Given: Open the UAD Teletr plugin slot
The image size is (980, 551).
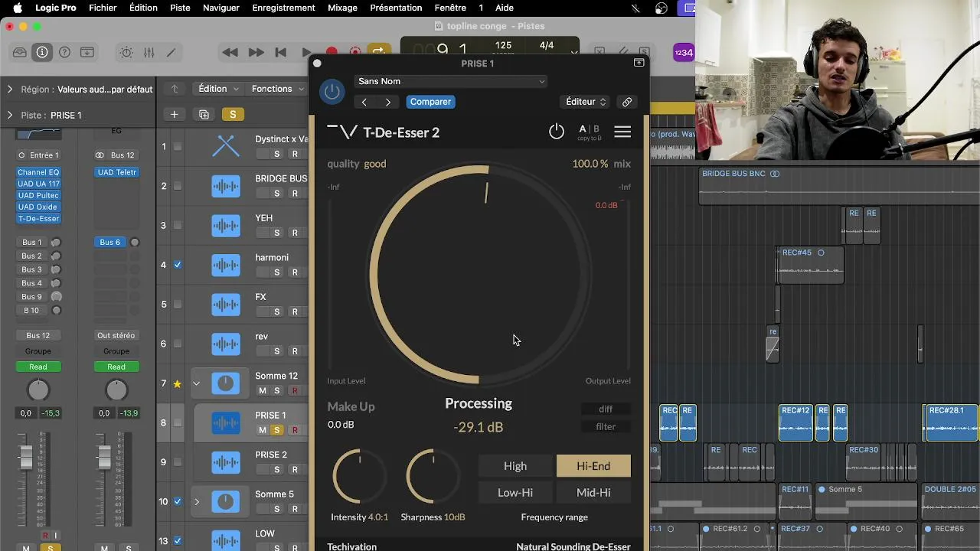Looking at the screenshot, I should (116, 172).
